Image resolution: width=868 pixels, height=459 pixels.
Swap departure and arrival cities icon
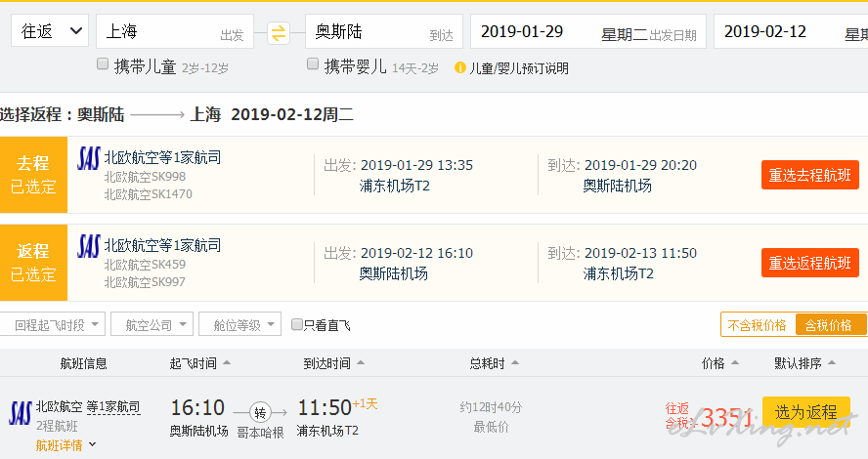(279, 33)
